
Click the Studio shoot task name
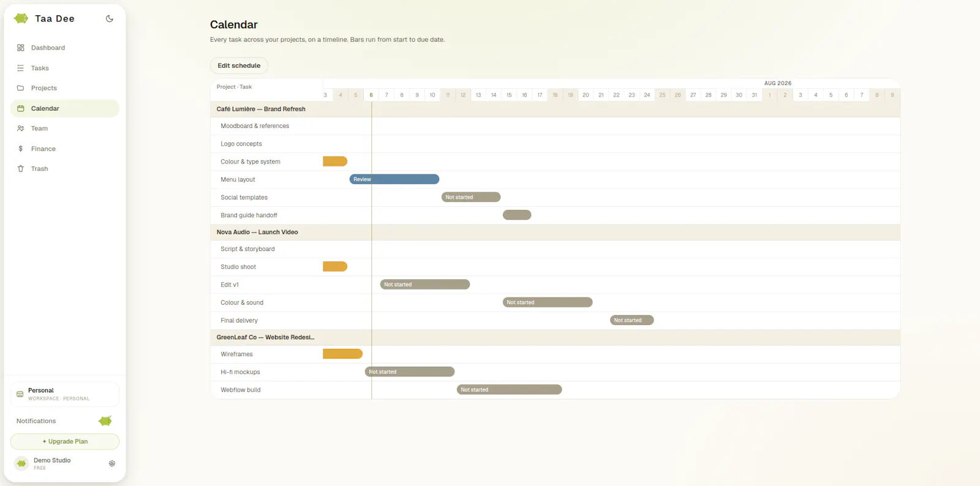click(x=238, y=267)
